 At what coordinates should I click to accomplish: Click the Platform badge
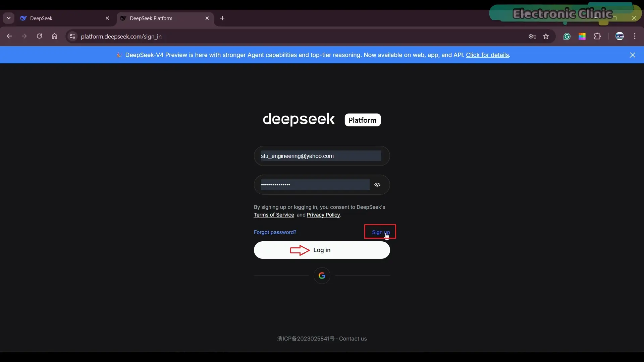coord(363,120)
